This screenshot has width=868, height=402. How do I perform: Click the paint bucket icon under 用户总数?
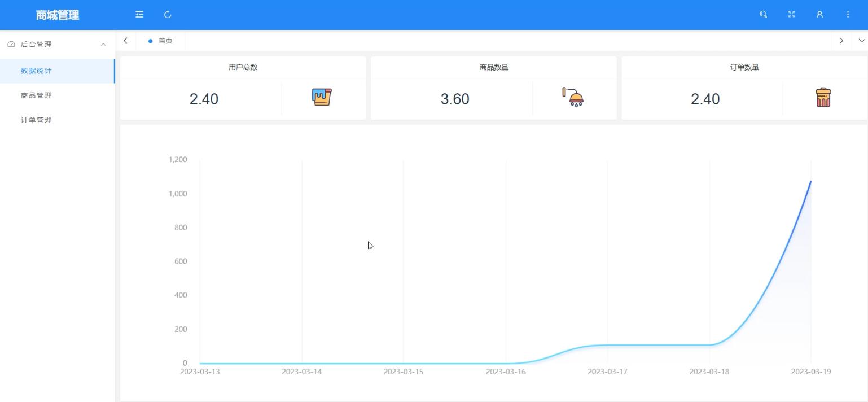click(322, 97)
